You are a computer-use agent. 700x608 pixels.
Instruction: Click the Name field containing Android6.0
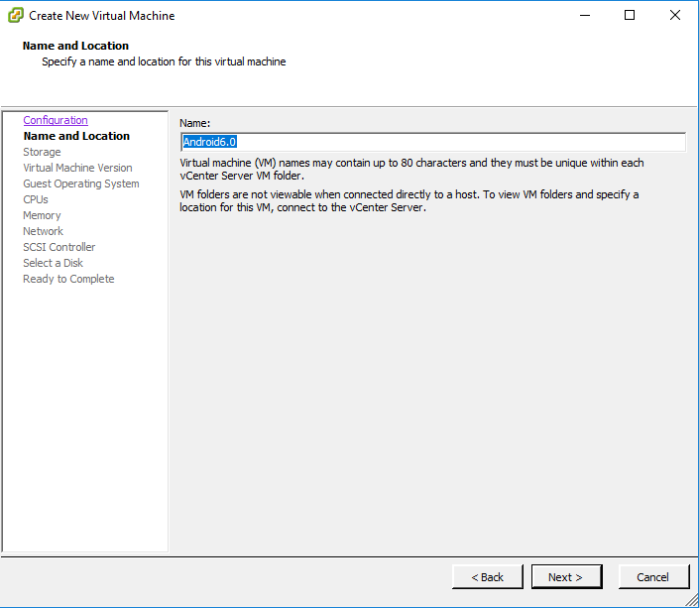pos(433,142)
